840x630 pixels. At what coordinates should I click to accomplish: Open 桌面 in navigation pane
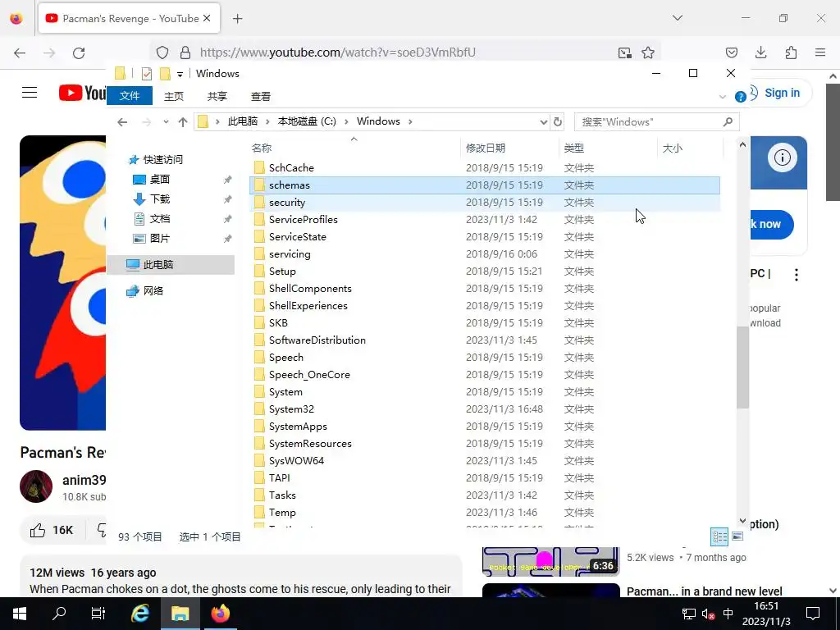pyautogui.click(x=160, y=180)
